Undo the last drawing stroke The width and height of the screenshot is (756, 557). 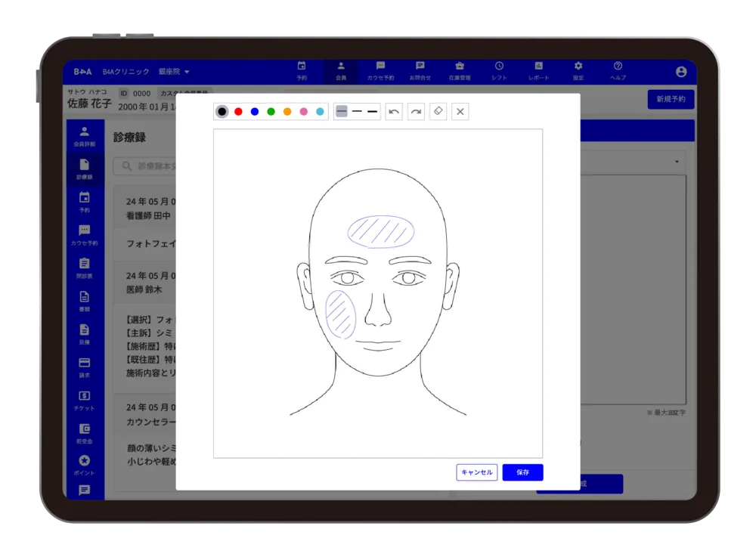(394, 112)
